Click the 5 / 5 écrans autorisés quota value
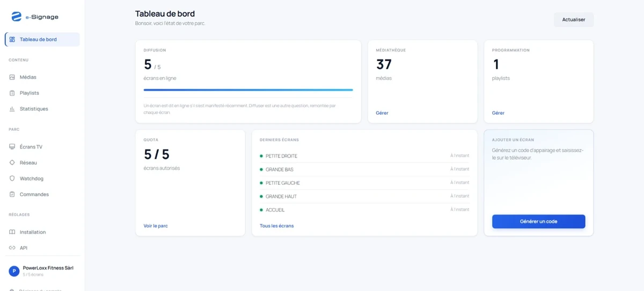The height and width of the screenshot is (291, 644). coord(157,154)
